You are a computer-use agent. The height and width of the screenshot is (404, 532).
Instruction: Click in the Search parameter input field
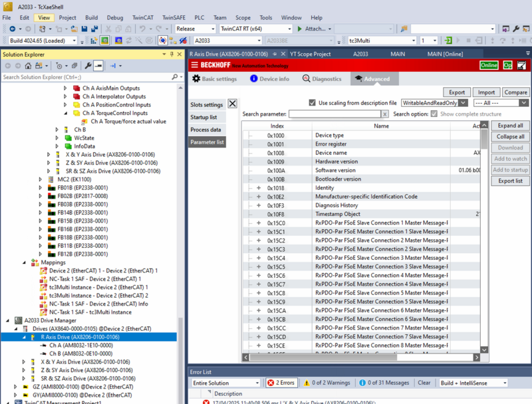334,114
